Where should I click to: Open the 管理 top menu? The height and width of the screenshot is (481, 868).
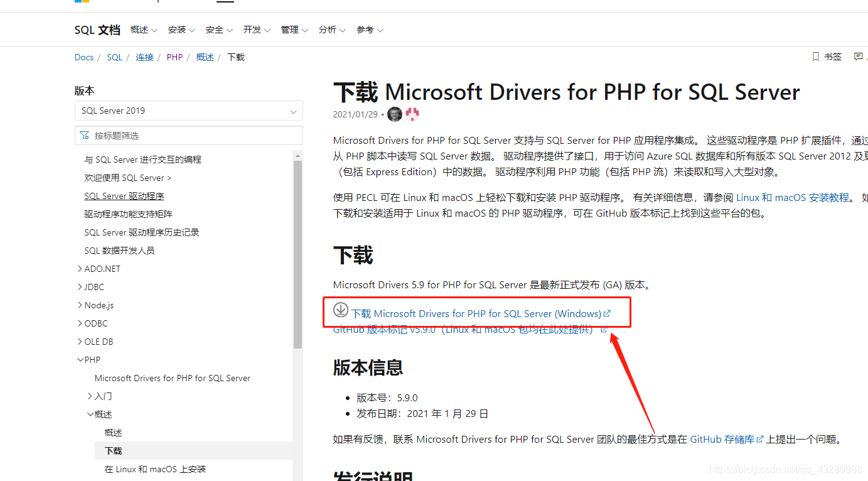[x=294, y=30]
